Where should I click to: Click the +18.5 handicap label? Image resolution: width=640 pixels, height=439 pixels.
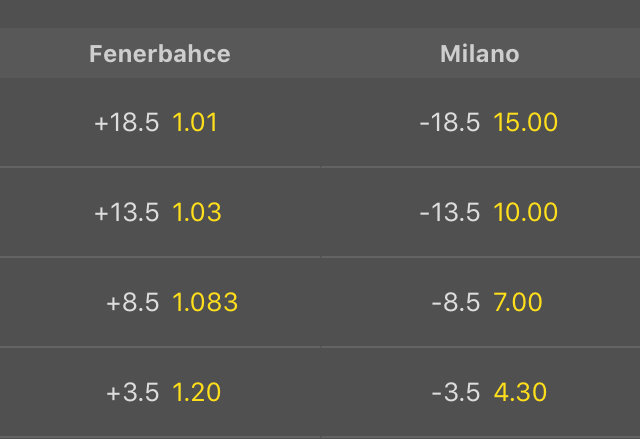[126, 123]
